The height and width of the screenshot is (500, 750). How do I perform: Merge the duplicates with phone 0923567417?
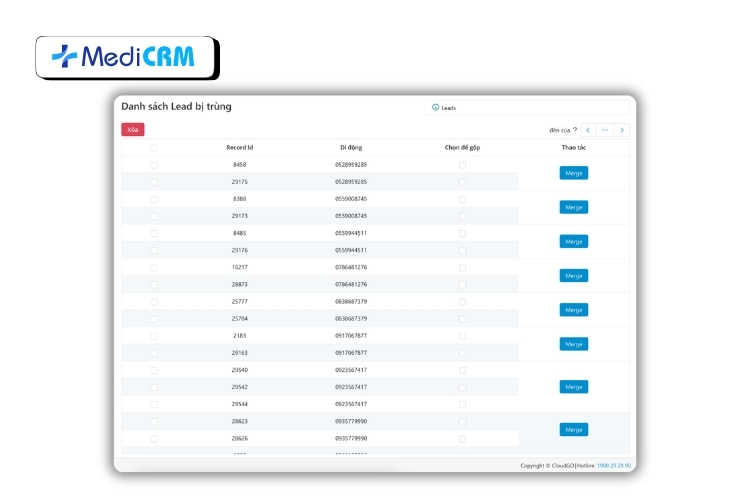tap(574, 387)
